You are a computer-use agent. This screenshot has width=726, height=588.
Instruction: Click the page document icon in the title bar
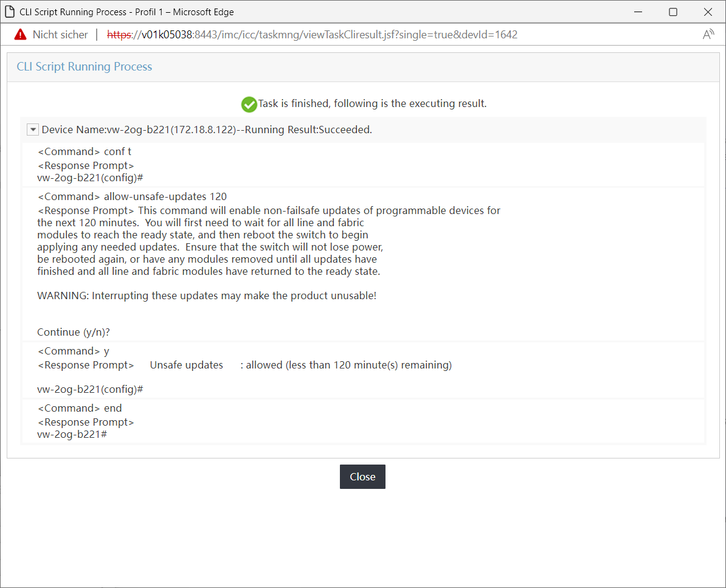click(10, 12)
